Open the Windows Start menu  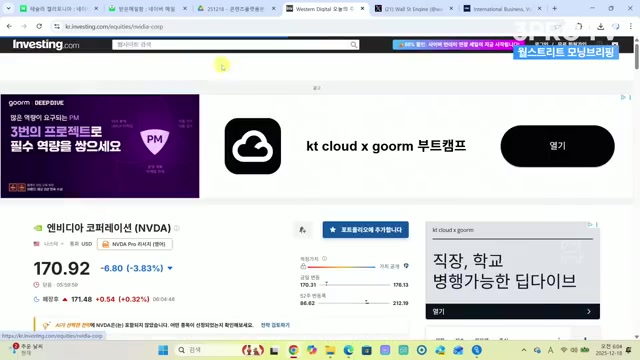[163, 350]
